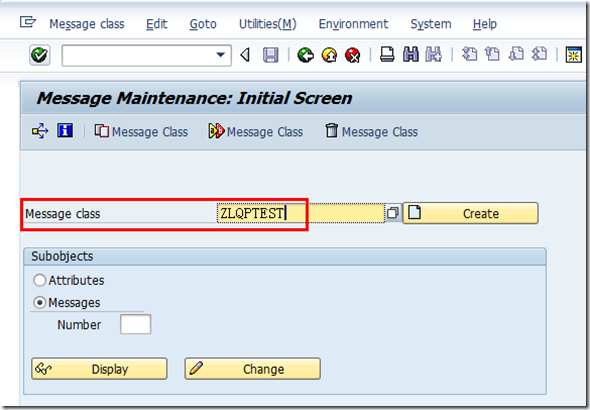Click the blue Information icon
The image size is (590, 410).
[65, 130]
